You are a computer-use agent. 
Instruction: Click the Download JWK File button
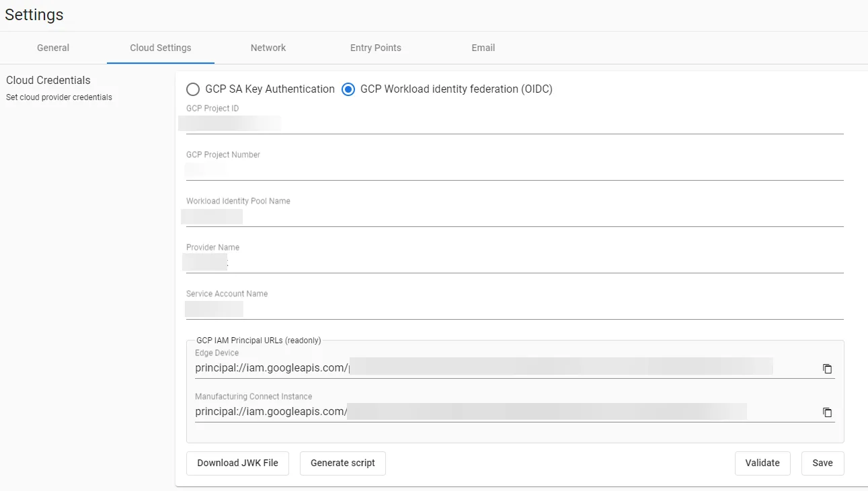[x=237, y=463]
